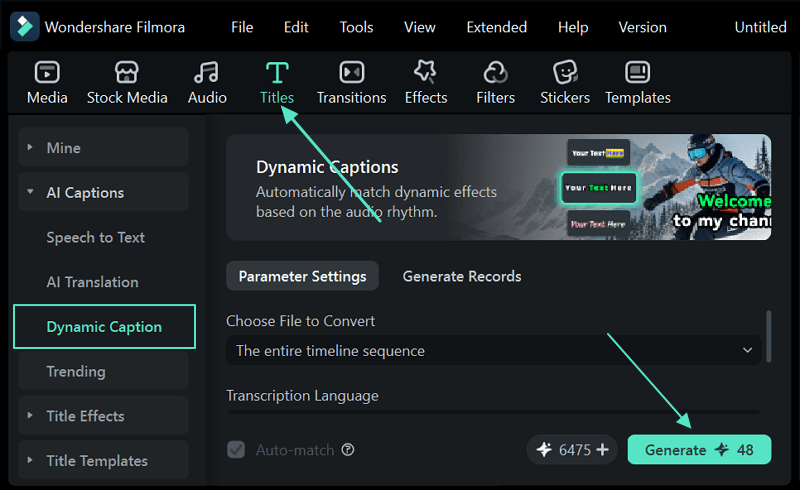Screen dimensions: 800x490
Task: Select Speech to Text in sidebar
Action: pos(96,238)
